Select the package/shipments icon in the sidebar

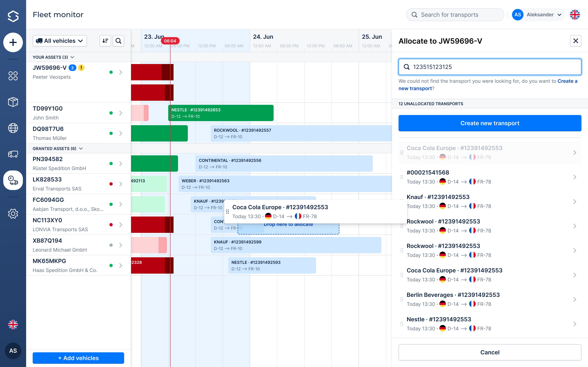click(x=13, y=102)
